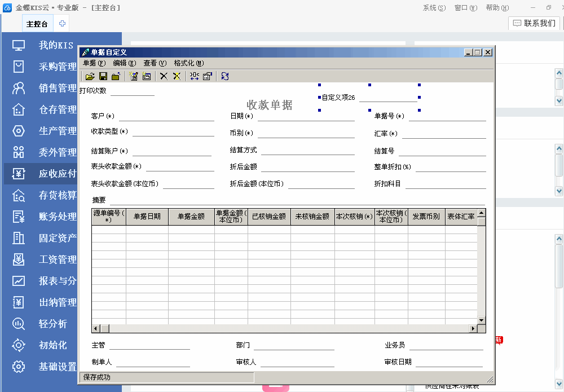The width and height of the screenshot is (564, 392).
Task: Switch to 主控台 tab
Action: 37,24
